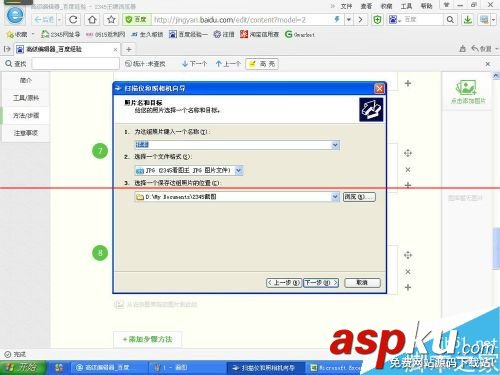Click the 取消 cancel button in wizard

point(362,283)
